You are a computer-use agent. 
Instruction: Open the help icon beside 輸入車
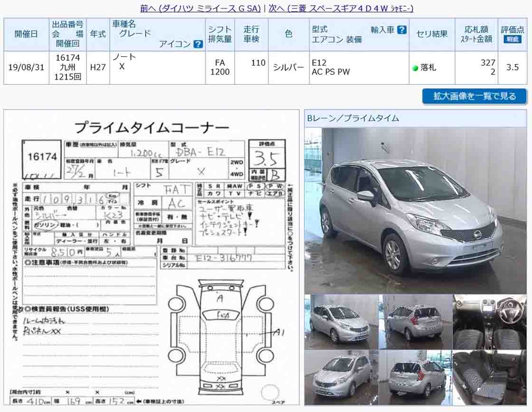pos(402,30)
